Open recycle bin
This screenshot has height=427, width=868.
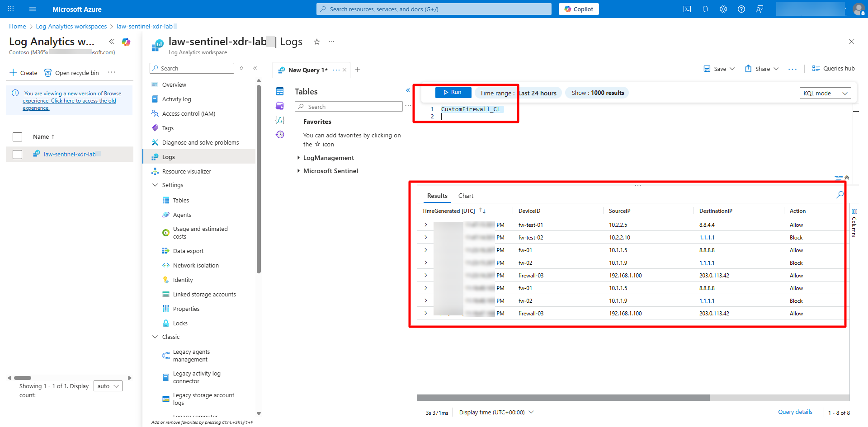71,73
